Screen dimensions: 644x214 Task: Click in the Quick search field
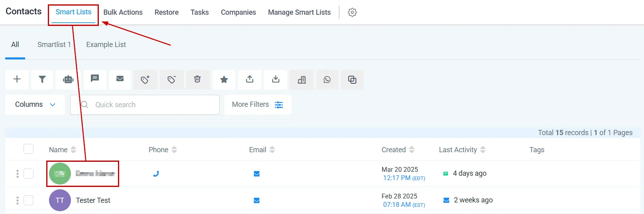pyautogui.click(x=145, y=105)
